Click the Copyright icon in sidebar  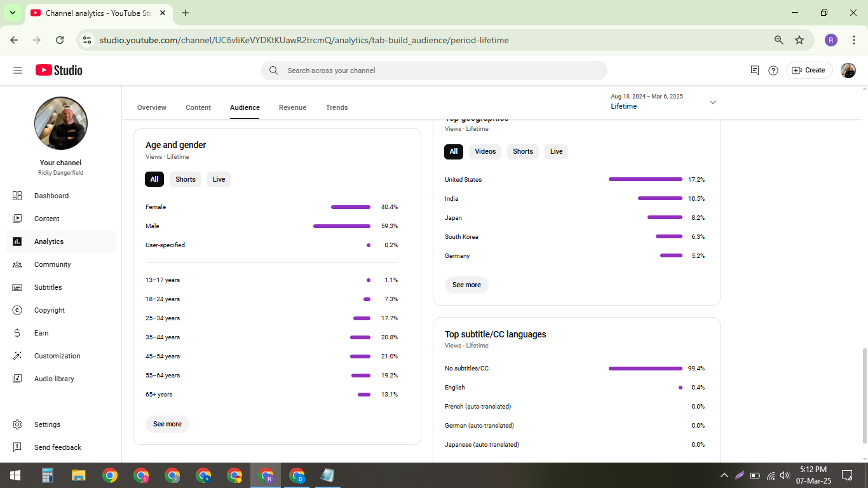pos(17,310)
